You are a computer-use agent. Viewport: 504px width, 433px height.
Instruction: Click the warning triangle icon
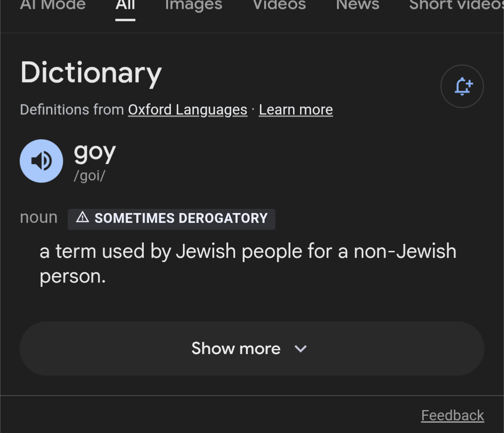[83, 217]
